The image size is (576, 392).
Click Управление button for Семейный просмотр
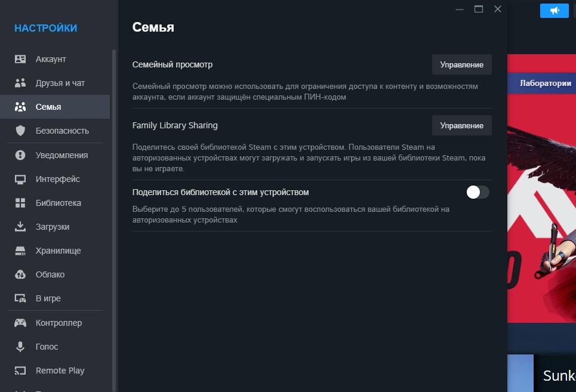click(461, 64)
